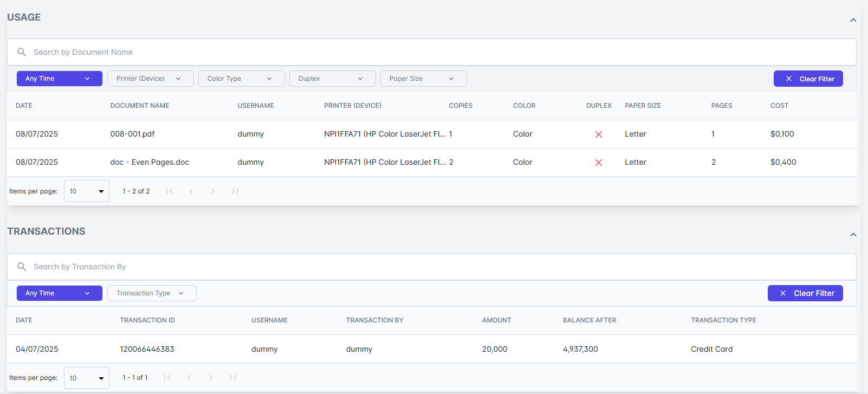This screenshot has height=394, width=868.
Task: Go to next page in Usage table
Action: coord(213,191)
